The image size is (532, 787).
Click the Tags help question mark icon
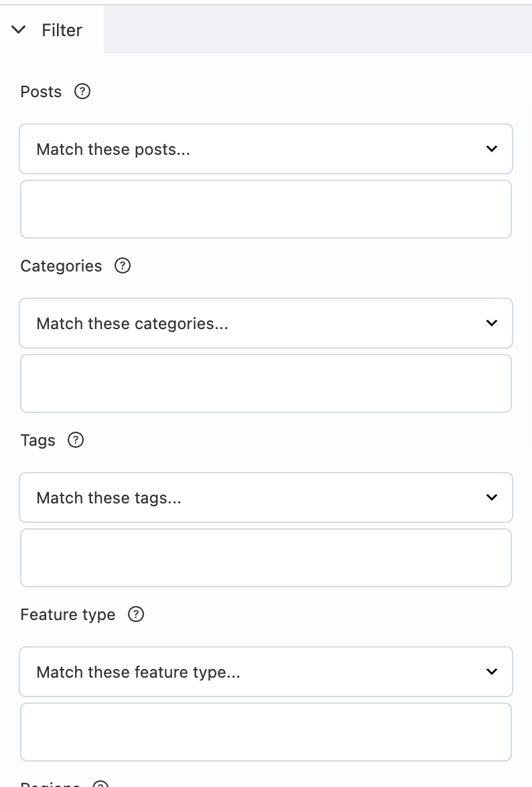coord(76,440)
